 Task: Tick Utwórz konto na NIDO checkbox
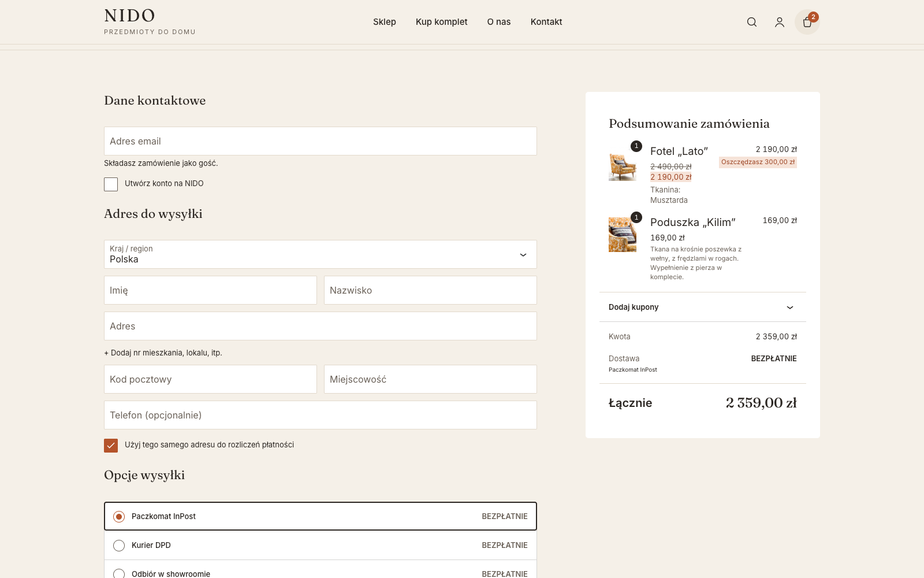click(111, 184)
